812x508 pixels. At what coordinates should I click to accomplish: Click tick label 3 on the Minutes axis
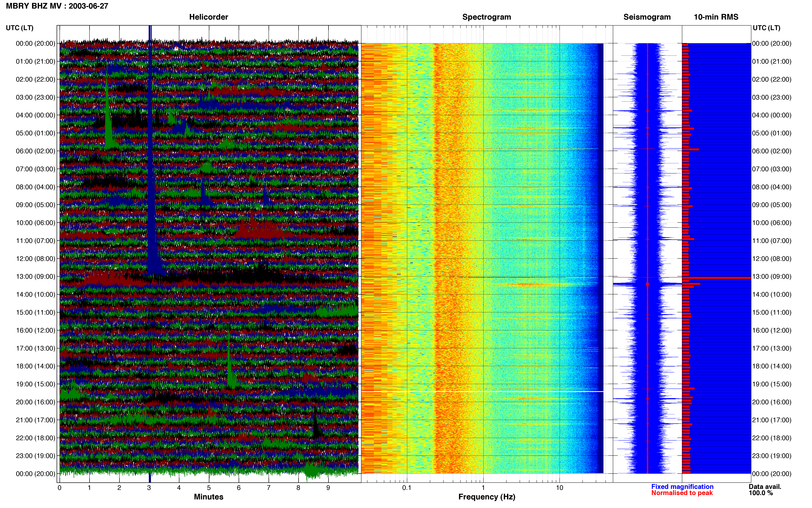(x=149, y=488)
